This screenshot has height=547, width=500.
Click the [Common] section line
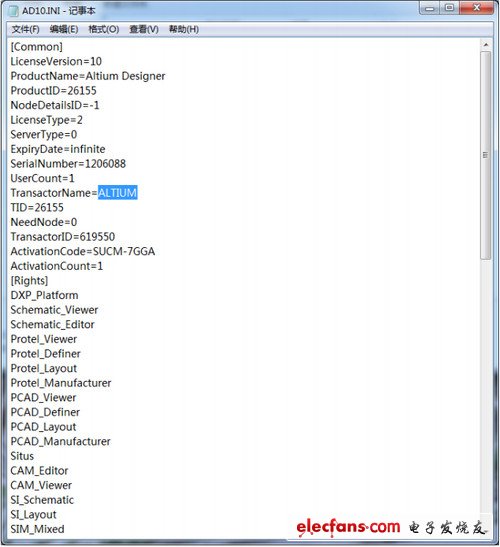(37, 47)
